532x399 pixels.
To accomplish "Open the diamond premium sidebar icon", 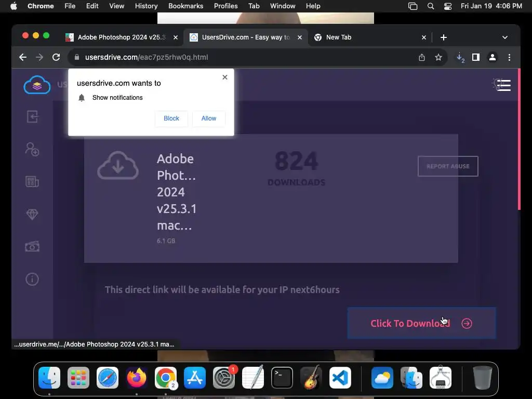I will click(32, 214).
